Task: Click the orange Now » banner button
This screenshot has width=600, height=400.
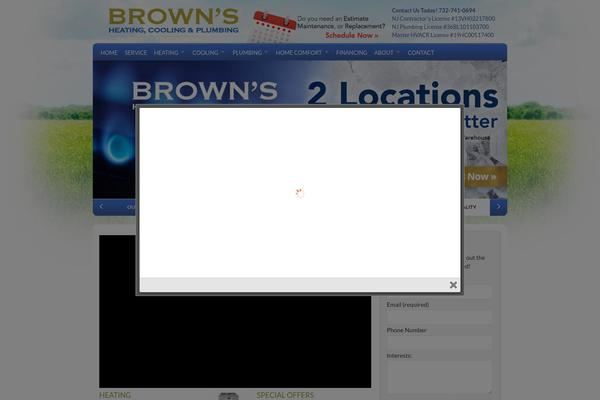Action: click(x=485, y=177)
